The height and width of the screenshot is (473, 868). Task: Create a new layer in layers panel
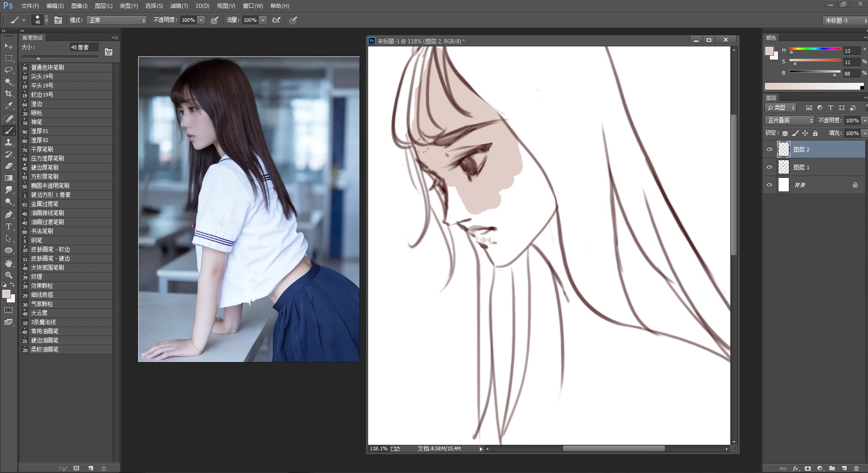click(x=844, y=468)
